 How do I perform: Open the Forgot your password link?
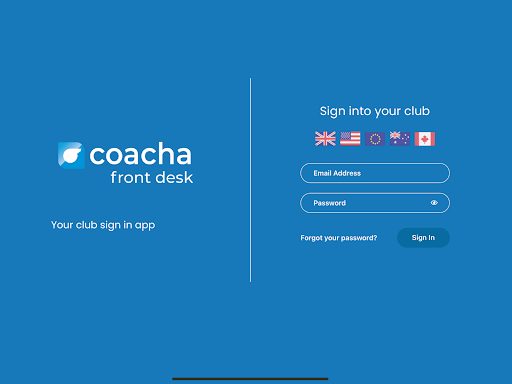tap(339, 238)
